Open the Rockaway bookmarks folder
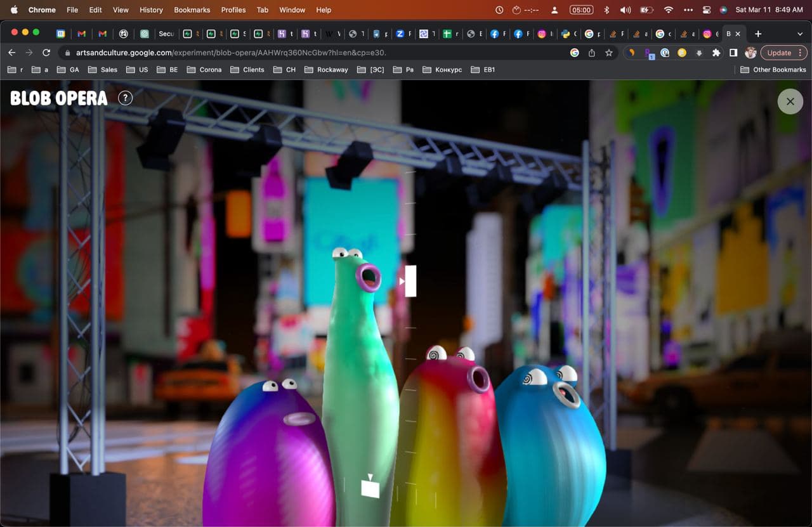Screen dimensions: 812x527 327,70
